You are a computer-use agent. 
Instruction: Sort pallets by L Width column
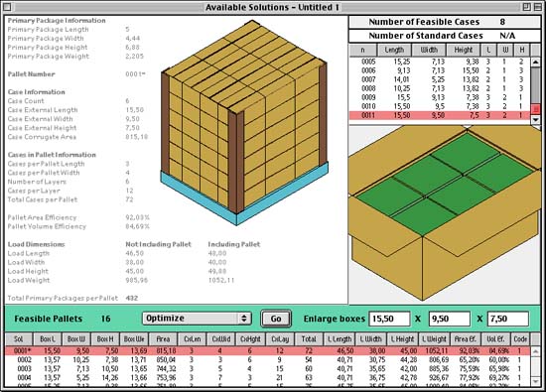(x=370, y=338)
